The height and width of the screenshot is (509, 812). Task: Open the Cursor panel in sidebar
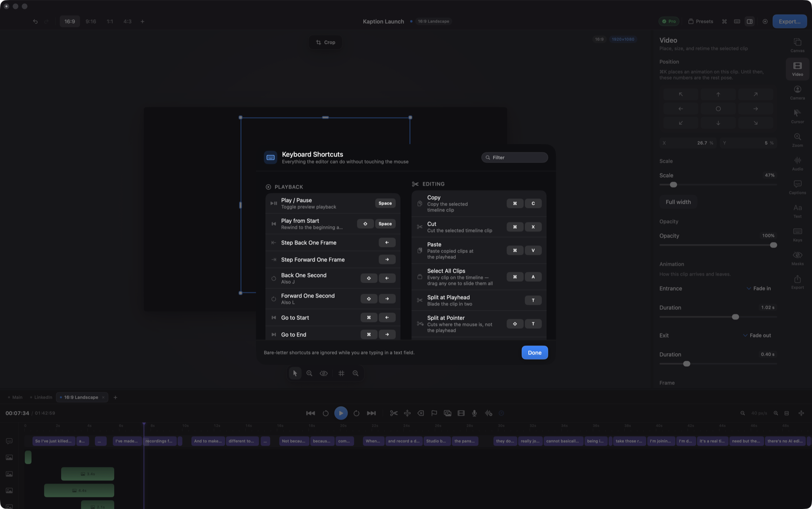pyautogui.click(x=797, y=116)
